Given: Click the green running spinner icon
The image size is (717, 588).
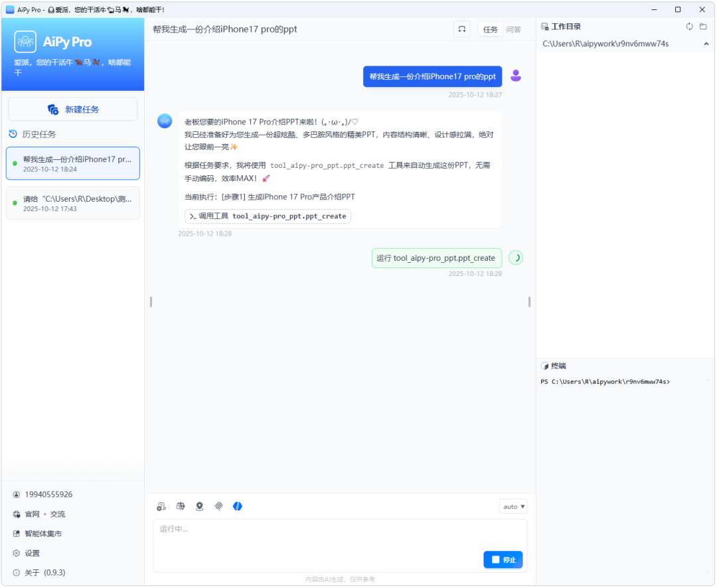Looking at the screenshot, I should (x=516, y=258).
